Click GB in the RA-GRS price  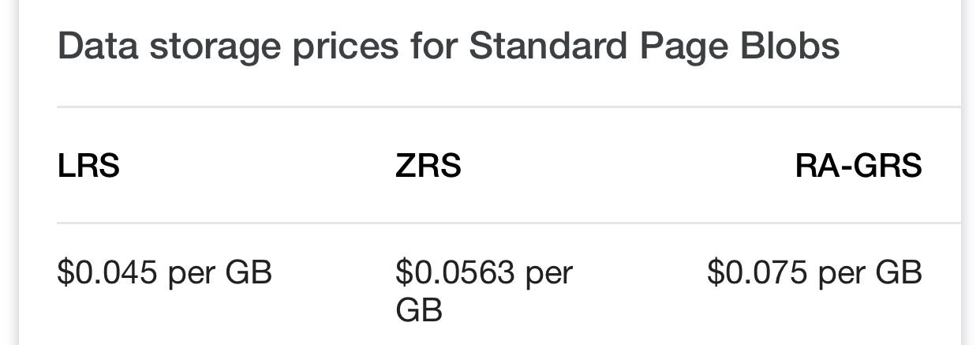pyautogui.click(x=899, y=272)
